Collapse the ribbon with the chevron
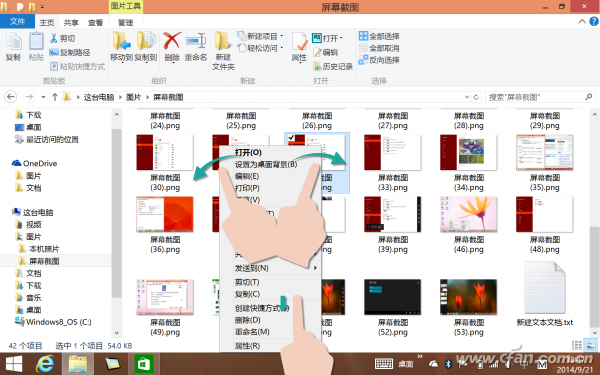600x375 pixels. click(582, 21)
